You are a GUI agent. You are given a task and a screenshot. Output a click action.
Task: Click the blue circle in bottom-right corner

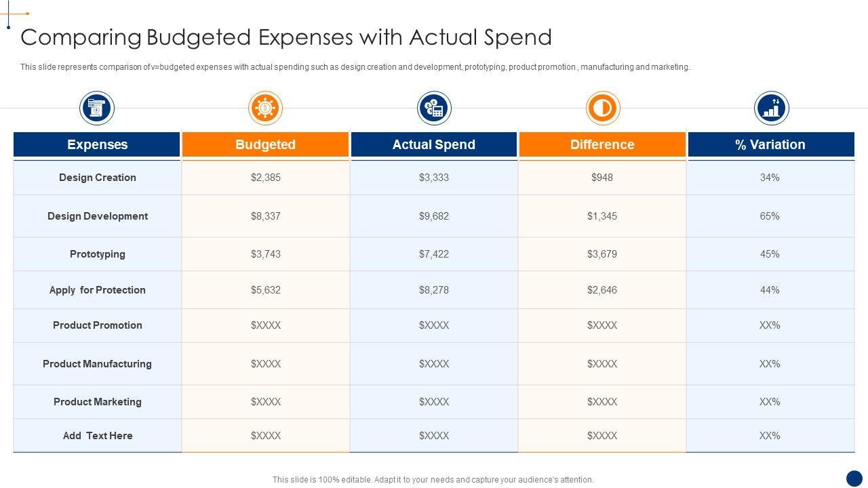[x=854, y=478]
